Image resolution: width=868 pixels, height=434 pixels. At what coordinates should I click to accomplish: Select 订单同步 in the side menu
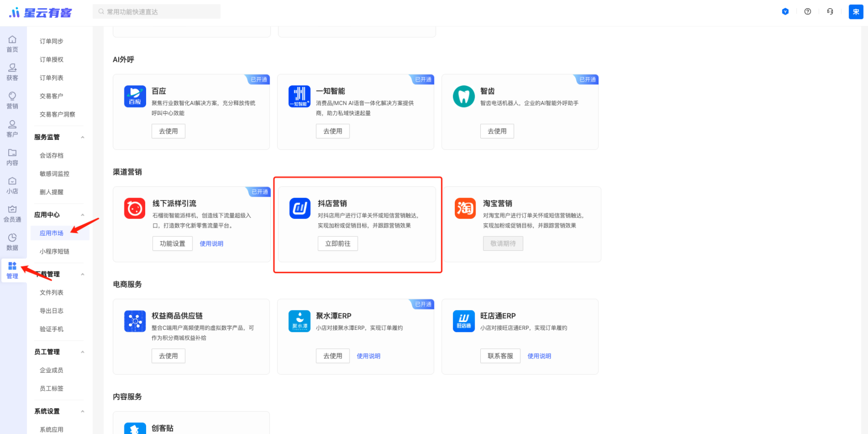coord(52,41)
